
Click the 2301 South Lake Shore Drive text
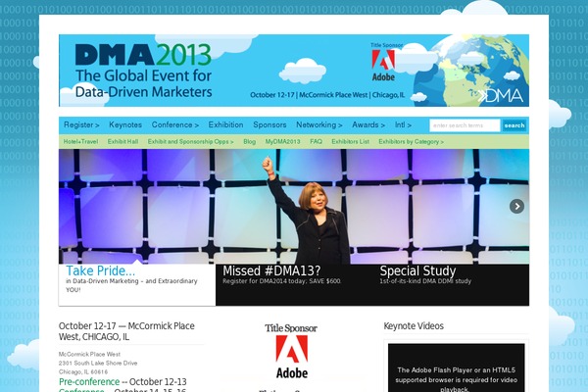tap(98, 364)
